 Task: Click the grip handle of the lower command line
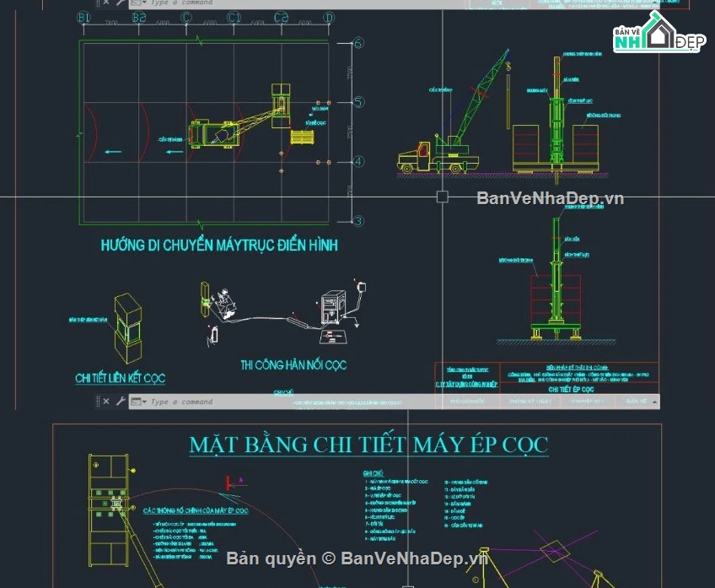click(x=98, y=402)
